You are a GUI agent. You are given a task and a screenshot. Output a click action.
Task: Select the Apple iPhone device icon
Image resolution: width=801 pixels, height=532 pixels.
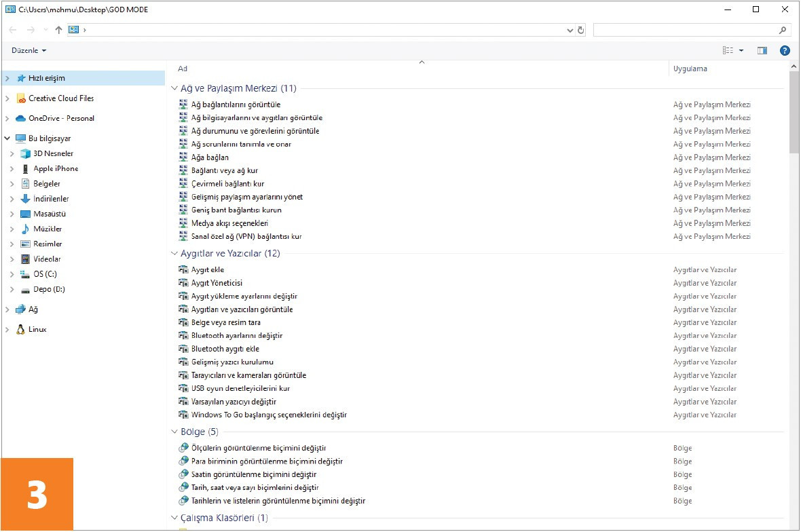25,168
